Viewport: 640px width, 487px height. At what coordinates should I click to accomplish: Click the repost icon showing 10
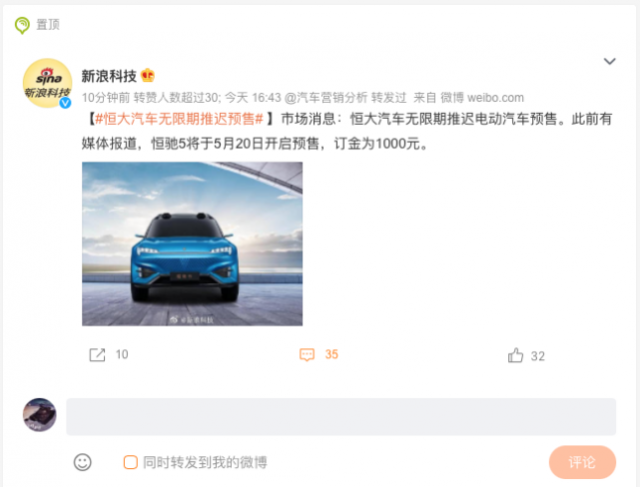[x=97, y=355]
